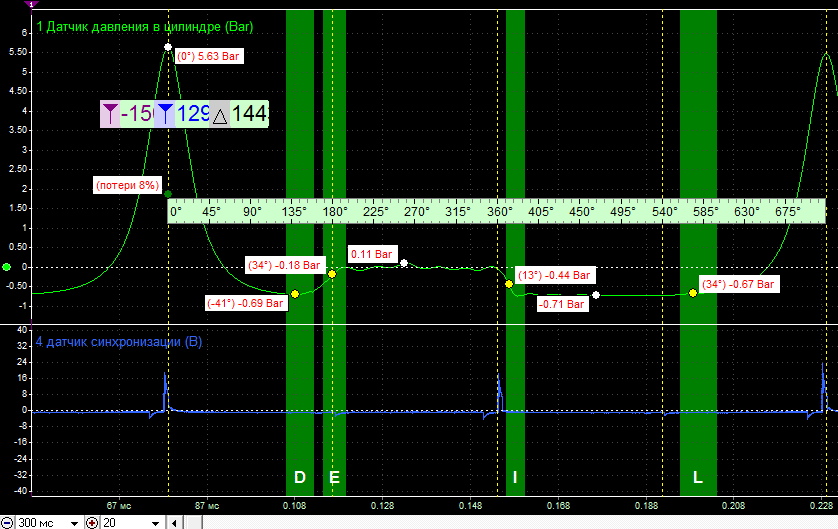
Task: Click the horizontal scrollbar thumb
Action: (192, 523)
